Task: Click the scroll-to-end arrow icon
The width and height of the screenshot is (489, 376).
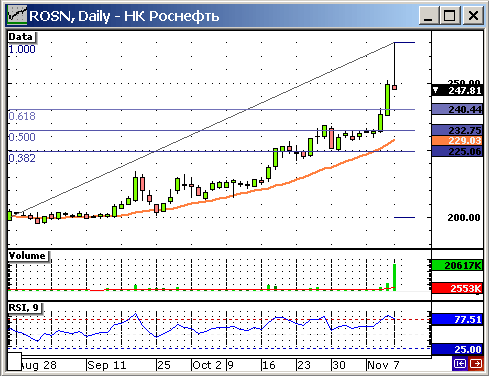Action: [x=476, y=363]
